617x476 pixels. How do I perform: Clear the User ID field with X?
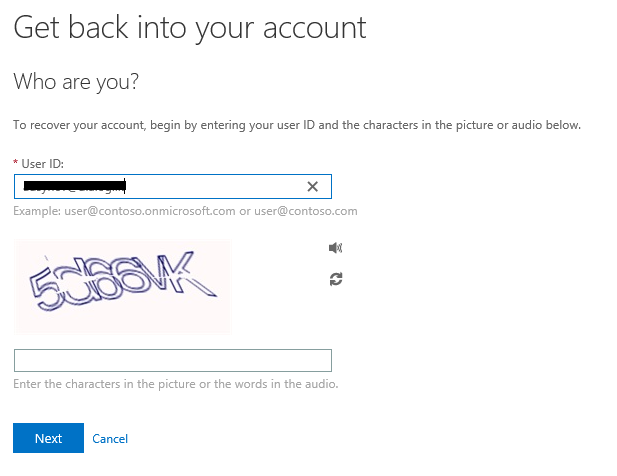(x=312, y=186)
